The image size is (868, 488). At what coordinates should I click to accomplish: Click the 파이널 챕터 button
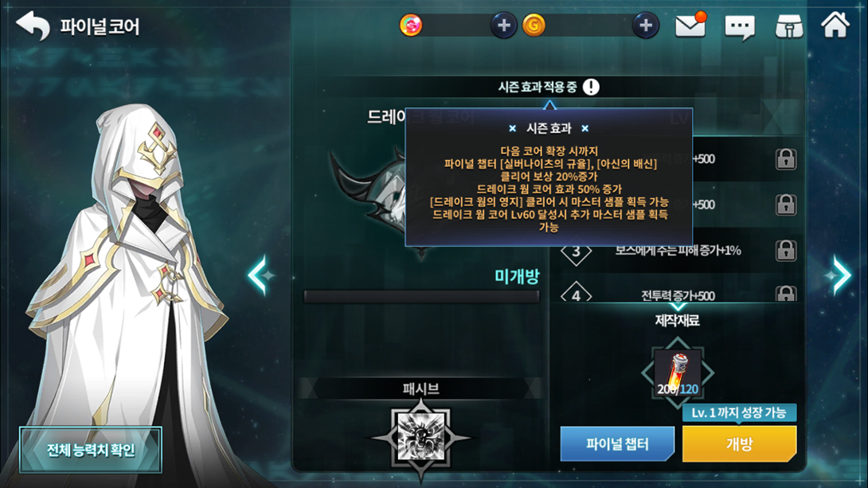pyautogui.click(x=617, y=443)
